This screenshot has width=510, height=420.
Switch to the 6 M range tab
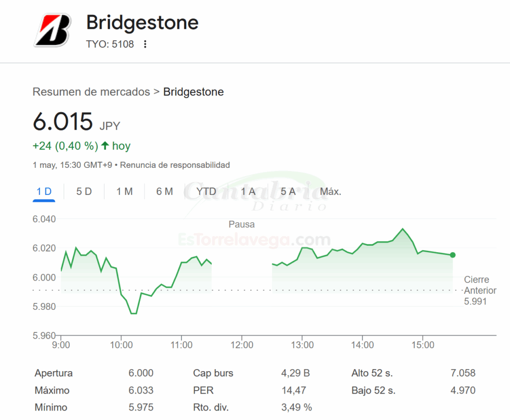tap(164, 192)
